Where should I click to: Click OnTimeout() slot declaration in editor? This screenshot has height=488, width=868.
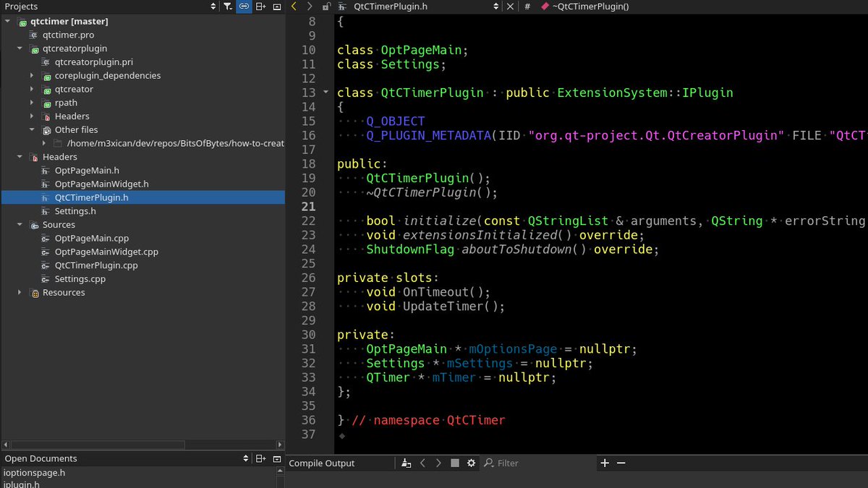(x=446, y=292)
